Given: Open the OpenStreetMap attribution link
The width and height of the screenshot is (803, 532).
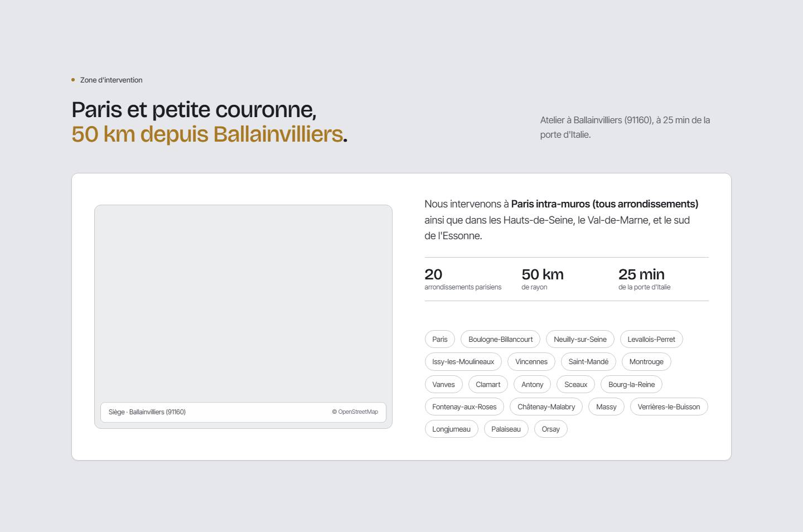Looking at the screenshot, I should click(355, 412).
